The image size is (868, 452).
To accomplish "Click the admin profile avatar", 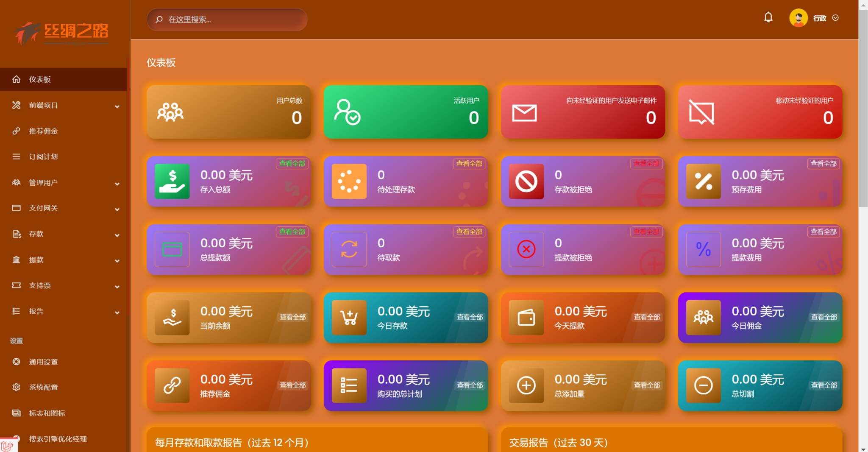I will 798,18.
